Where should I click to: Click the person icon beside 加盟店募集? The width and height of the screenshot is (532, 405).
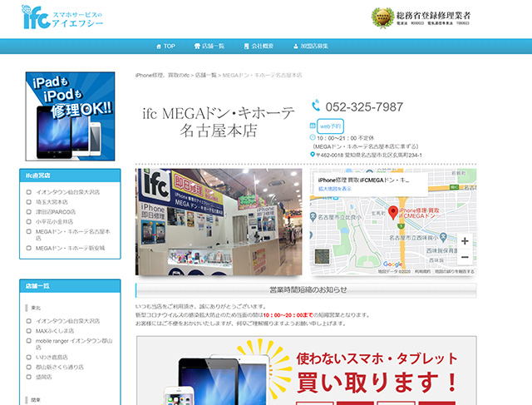296,47
